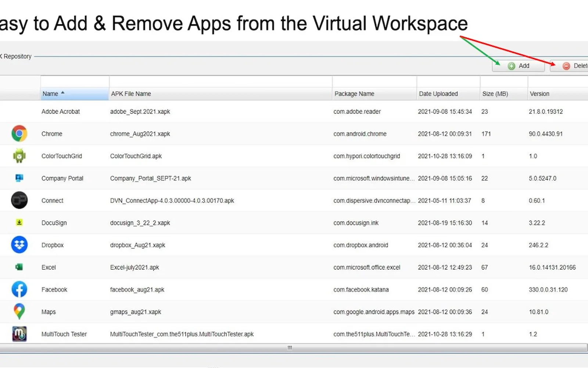
Task: Click upload date 2021-05-11 11:03:37
Action: click(x=444, y=201)
